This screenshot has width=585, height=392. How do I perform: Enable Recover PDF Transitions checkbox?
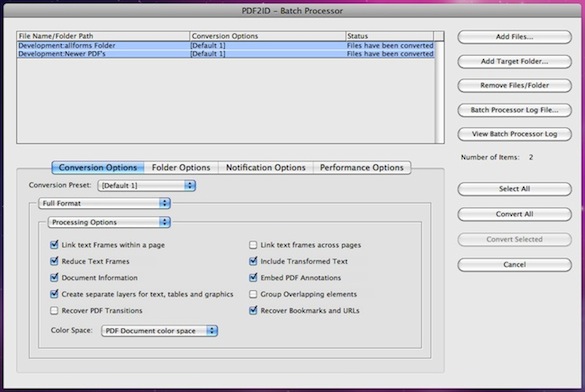(54, 310)
